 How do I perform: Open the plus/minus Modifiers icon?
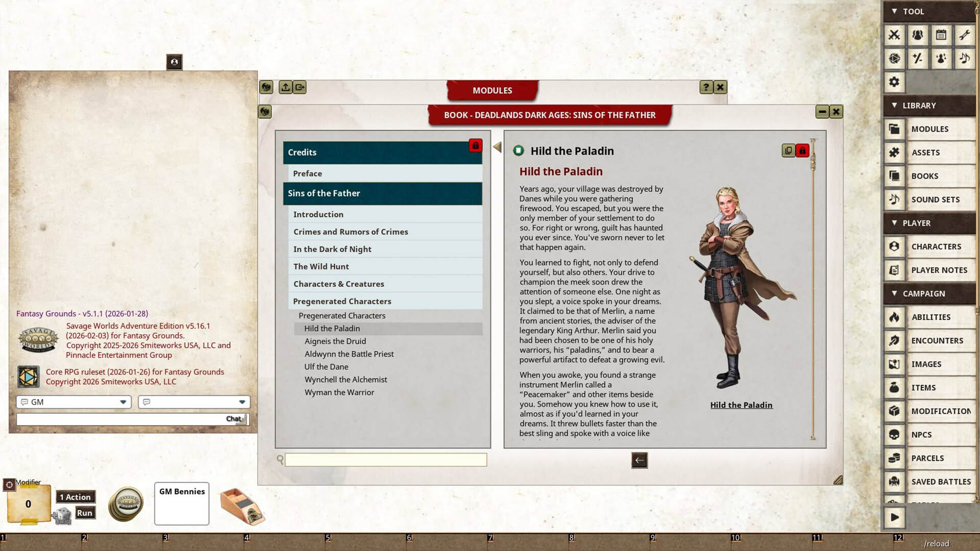[x=918, y=58]
